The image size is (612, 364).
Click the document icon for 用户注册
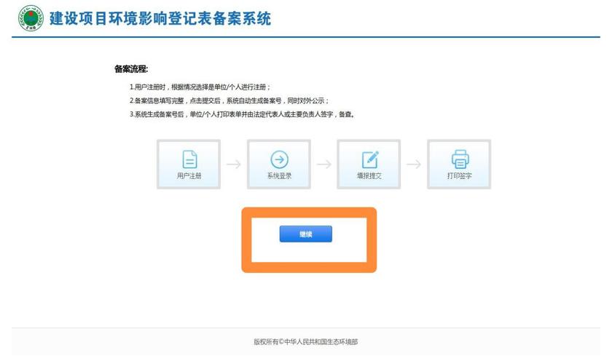pos(189,159)
